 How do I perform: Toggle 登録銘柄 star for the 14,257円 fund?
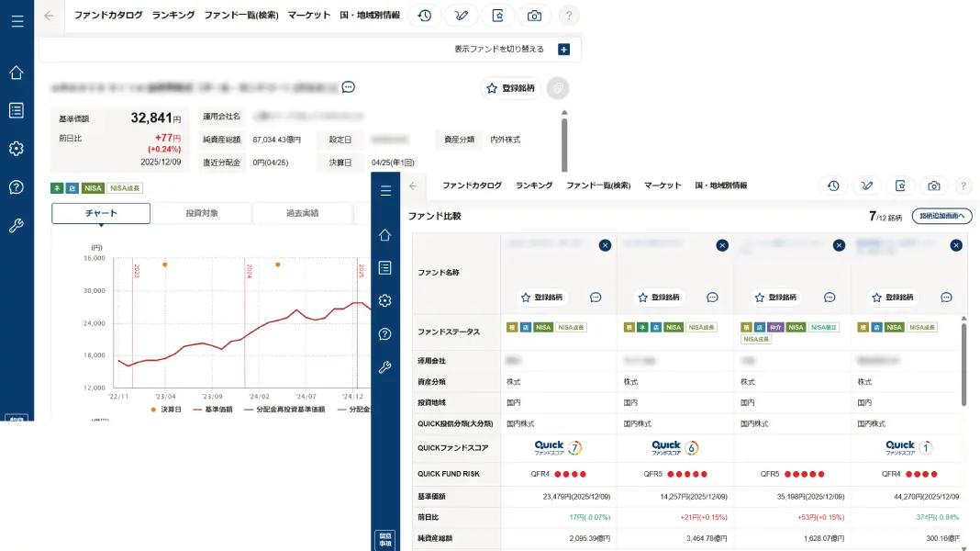(x=659, y=298)
